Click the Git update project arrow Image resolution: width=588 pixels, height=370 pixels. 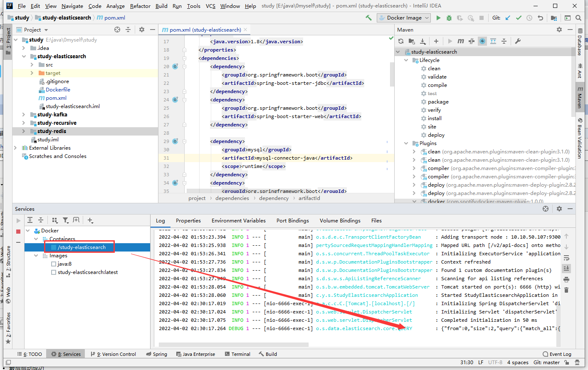[x=508, y=18]
